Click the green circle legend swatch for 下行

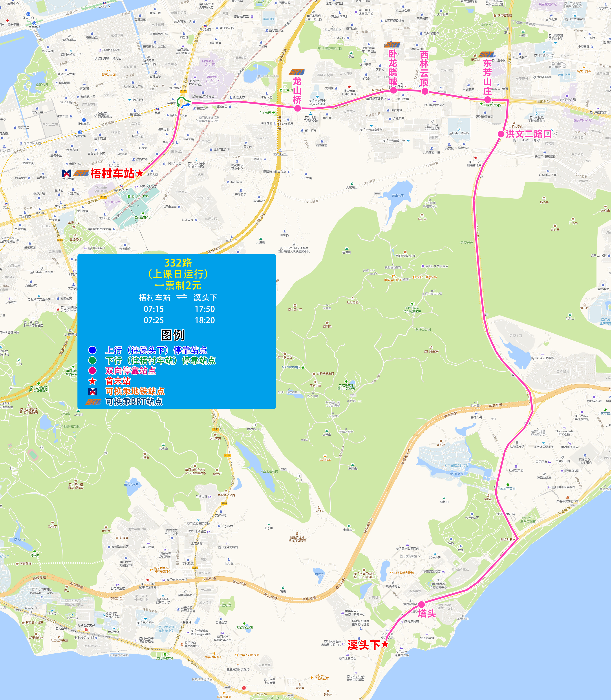click(x=92, y=360)
